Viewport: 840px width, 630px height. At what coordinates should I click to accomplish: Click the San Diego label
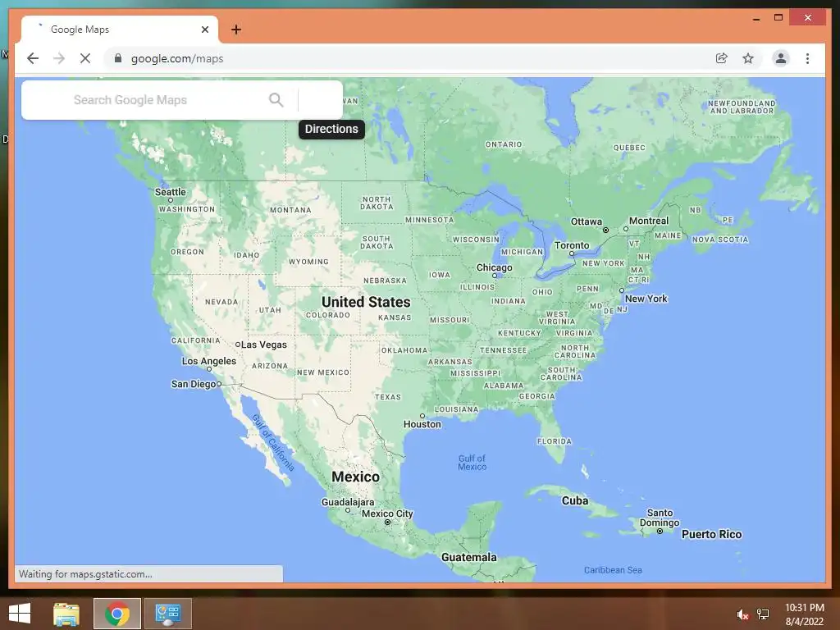194,384
